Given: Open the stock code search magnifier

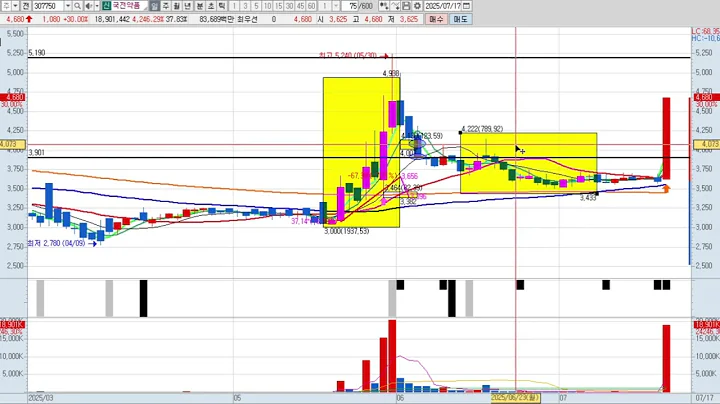Looking at the screenshot, I should click(77, 6).
